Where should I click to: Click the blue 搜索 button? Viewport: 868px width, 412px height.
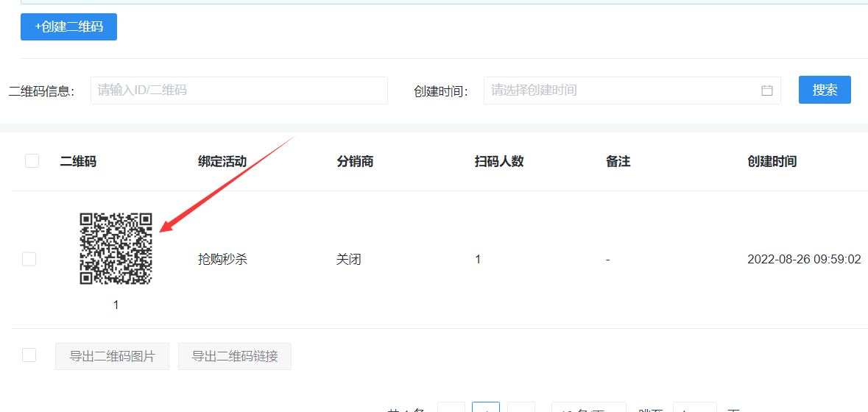point(825,90)
